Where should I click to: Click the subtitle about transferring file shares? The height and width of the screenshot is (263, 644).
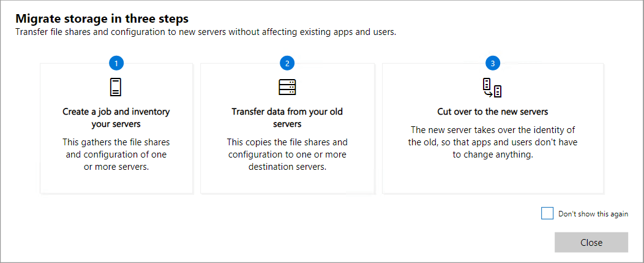[x=206, y=32]
